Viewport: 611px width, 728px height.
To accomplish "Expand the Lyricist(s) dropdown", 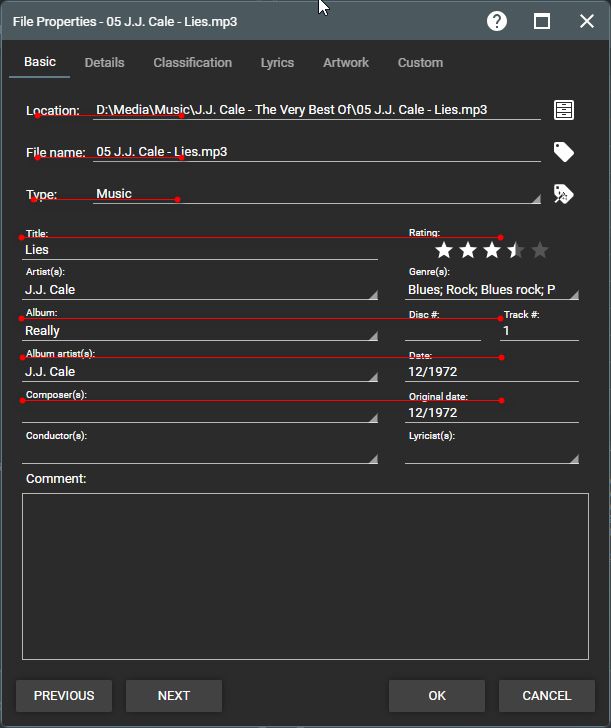I will point(574,458).
